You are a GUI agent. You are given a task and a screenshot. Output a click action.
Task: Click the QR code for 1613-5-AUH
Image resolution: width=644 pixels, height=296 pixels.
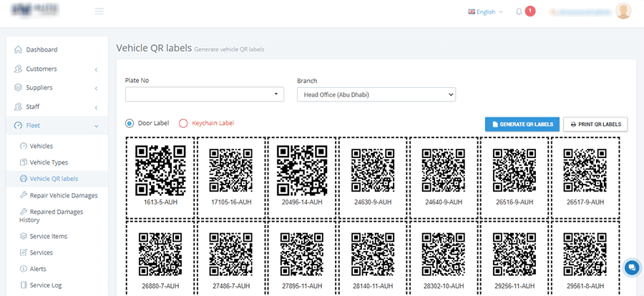(x=160, y=169)
